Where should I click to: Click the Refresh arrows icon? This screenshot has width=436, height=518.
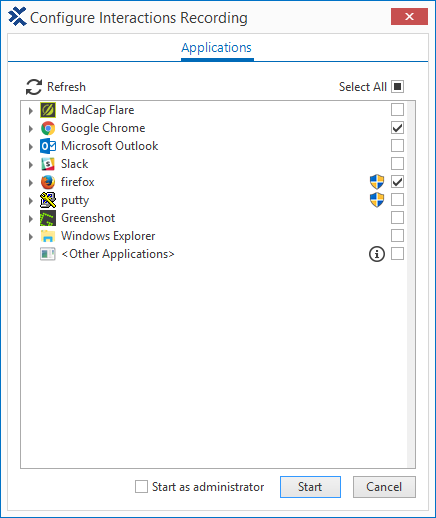(34, 87)
